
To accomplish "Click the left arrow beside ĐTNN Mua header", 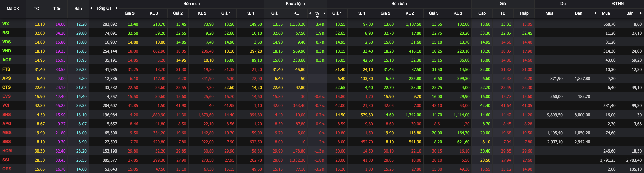I will pos(595,13).
